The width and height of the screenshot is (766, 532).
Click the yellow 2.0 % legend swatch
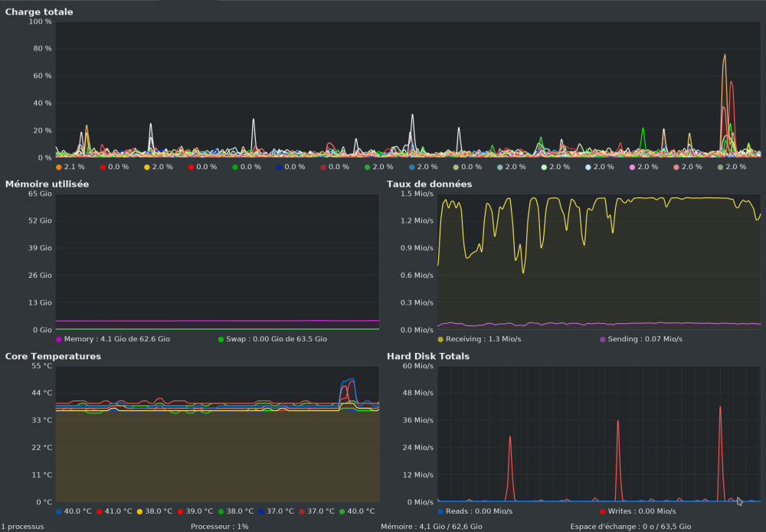146,168
